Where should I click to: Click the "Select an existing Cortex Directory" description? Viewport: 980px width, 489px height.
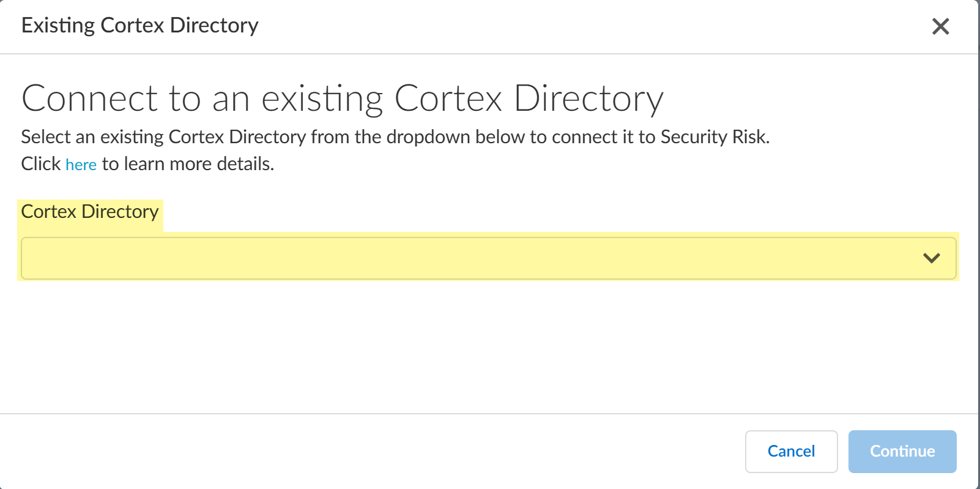click(x=395, y=136)
